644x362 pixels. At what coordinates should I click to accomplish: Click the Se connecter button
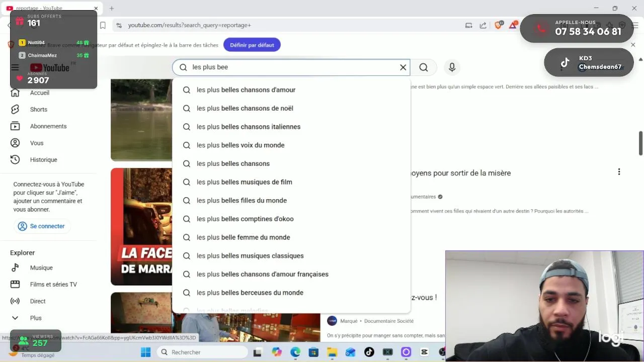coord(42,226)
